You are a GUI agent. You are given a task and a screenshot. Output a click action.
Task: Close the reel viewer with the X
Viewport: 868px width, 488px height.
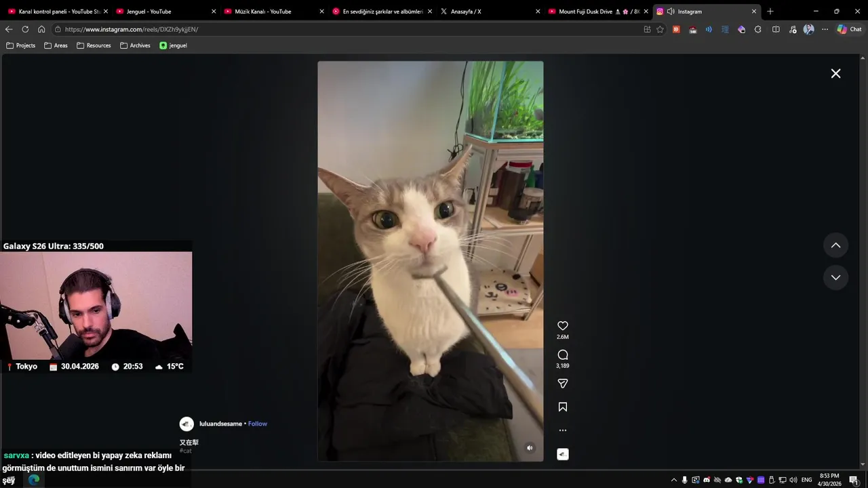click(835, 73)
